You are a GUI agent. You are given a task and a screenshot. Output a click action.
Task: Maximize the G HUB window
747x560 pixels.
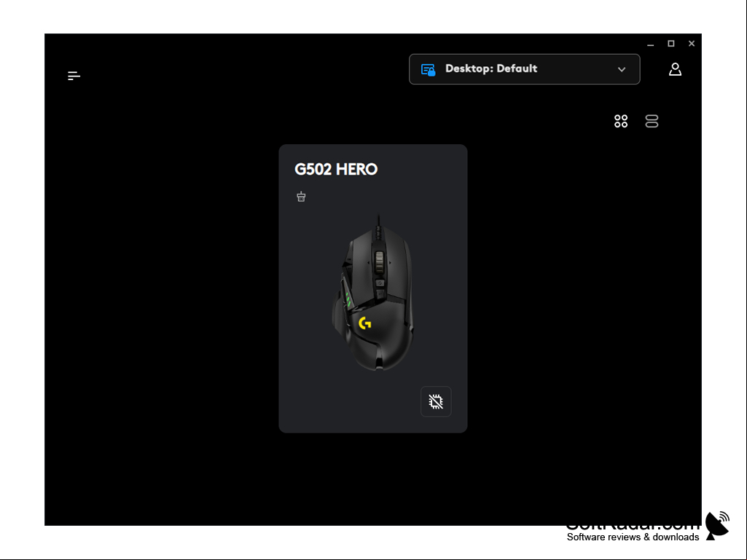[x=670, y=44]
